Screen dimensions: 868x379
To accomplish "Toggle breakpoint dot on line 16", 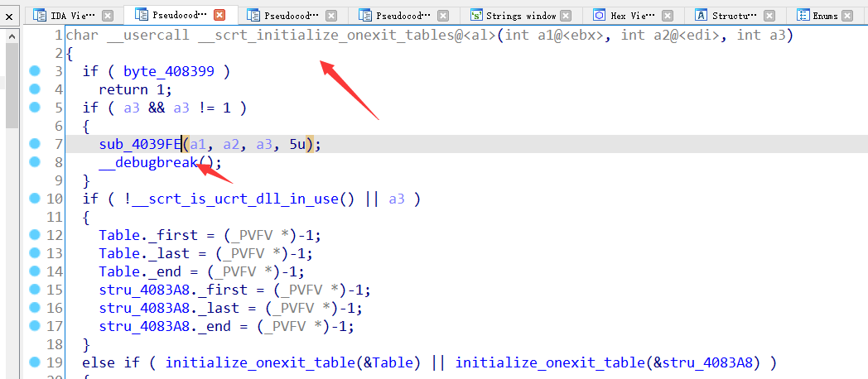I will coord(35,308).
